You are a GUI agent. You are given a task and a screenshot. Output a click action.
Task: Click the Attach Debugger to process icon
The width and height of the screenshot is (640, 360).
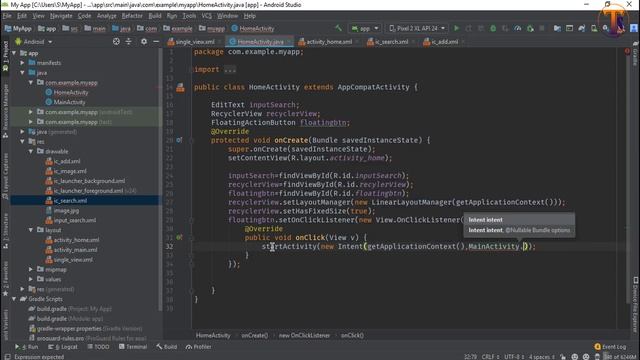[x=530, y=28]
